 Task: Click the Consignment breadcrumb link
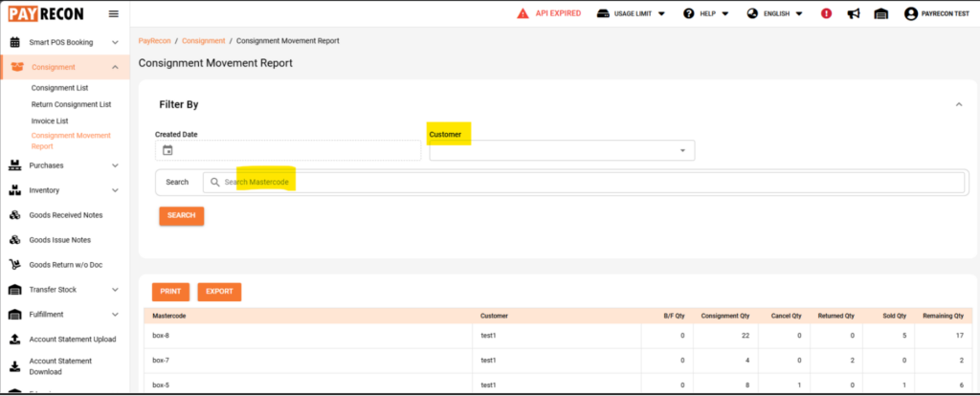pyautogui.click(x=204, y=40)
